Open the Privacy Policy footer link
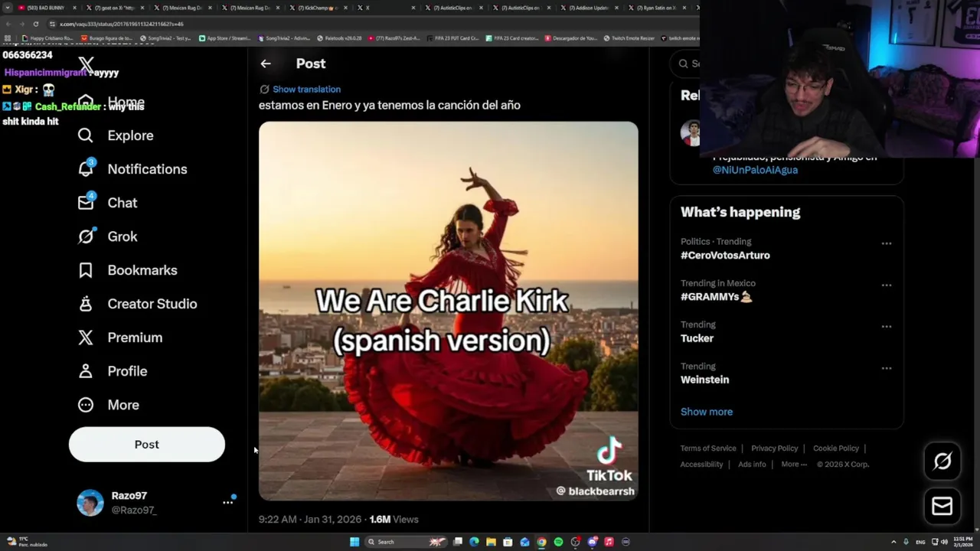 click(774, 448)
